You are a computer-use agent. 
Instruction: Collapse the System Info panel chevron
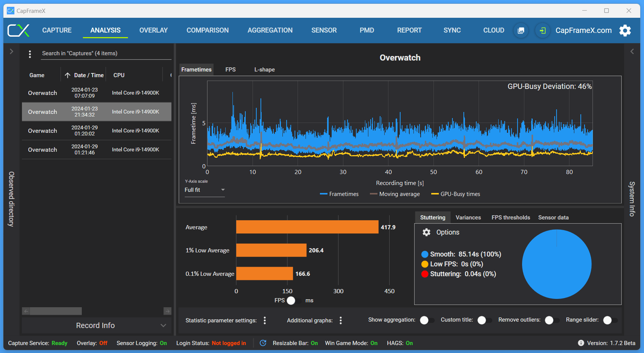632,51
